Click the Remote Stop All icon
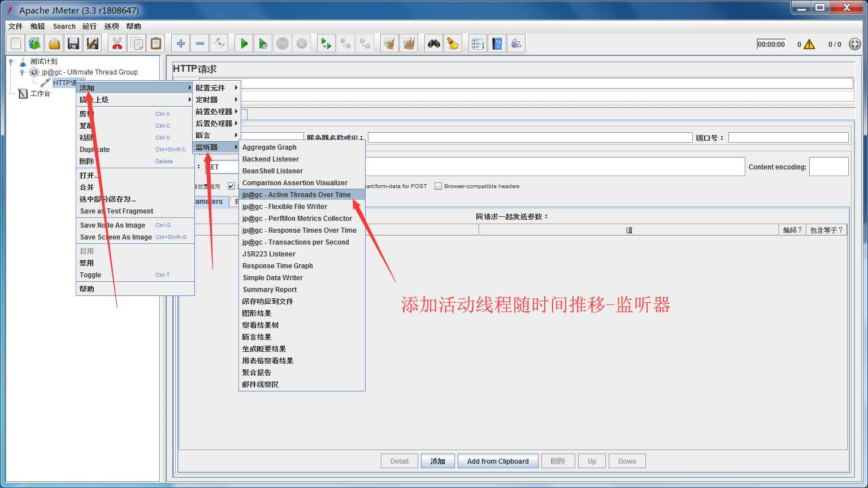The width and height of the screenshot is (868, 488). [345, 43]
